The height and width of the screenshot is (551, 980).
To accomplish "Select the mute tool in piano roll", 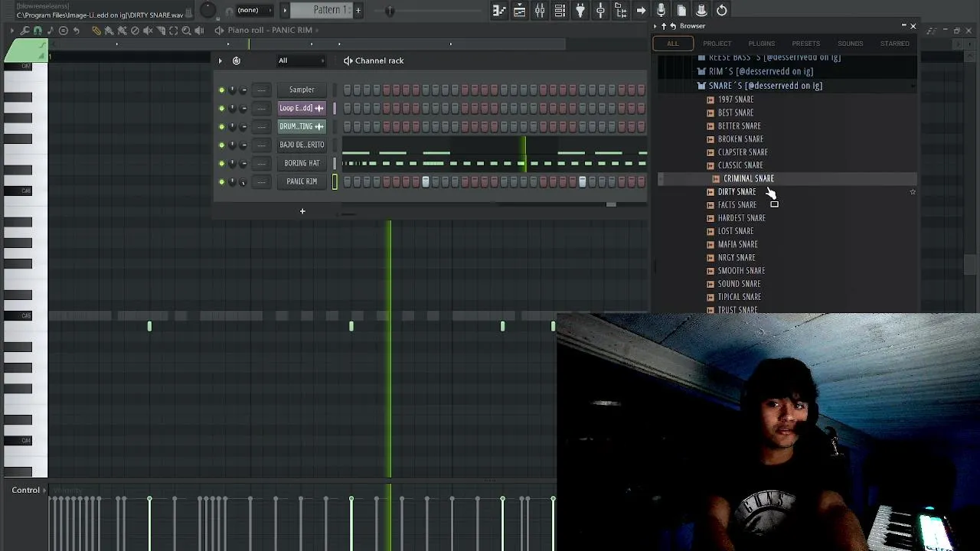I will [148, 30].
